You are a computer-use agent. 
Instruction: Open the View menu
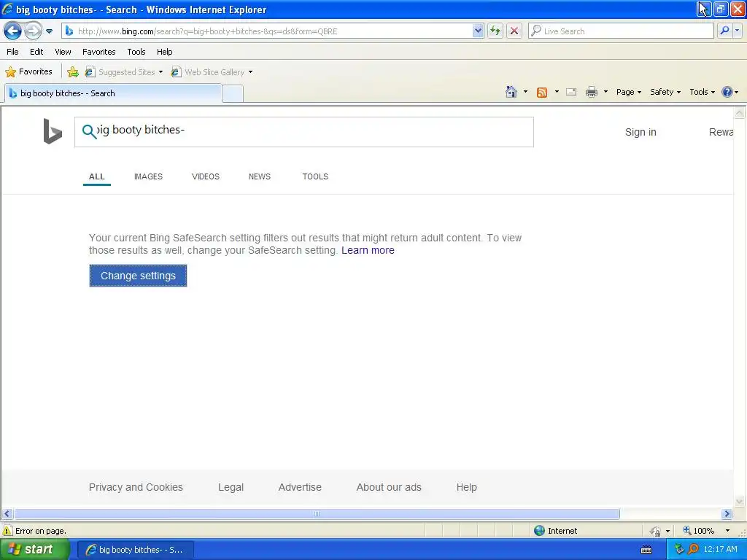(63, 52)
